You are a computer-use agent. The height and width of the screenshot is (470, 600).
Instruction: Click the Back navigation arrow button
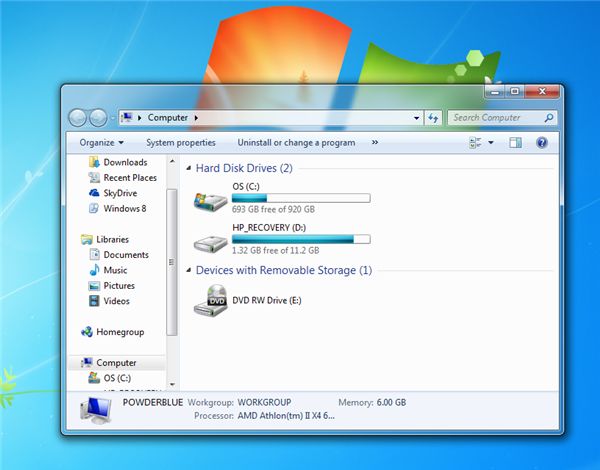point(77,118)
